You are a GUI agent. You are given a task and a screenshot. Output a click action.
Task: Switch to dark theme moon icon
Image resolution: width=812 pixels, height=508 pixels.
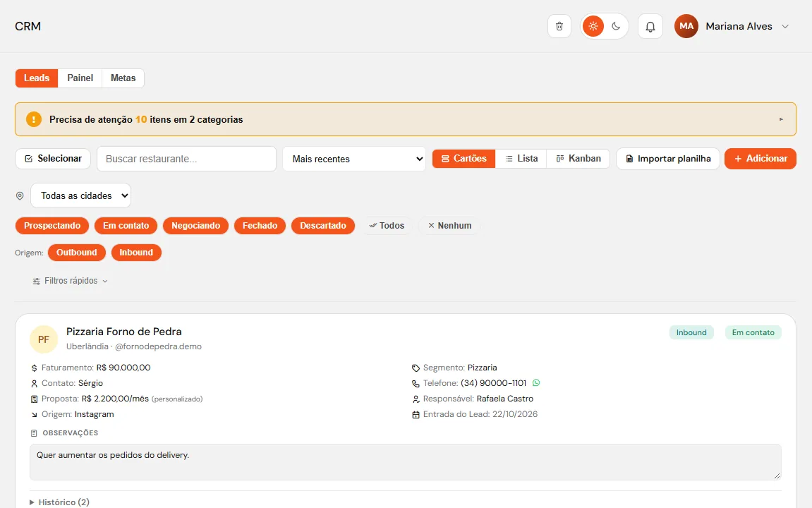[616, 26]
